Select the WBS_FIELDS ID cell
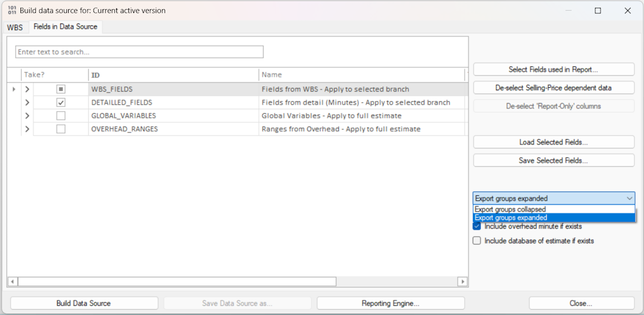This screenshot has width=644, height=315. [173, 89]
